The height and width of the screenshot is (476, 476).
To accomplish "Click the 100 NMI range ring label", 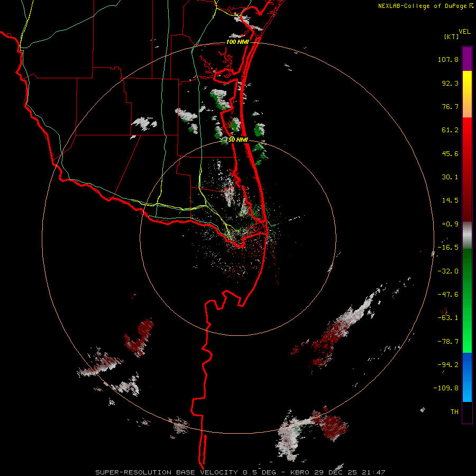I will [x=237, y=42].
